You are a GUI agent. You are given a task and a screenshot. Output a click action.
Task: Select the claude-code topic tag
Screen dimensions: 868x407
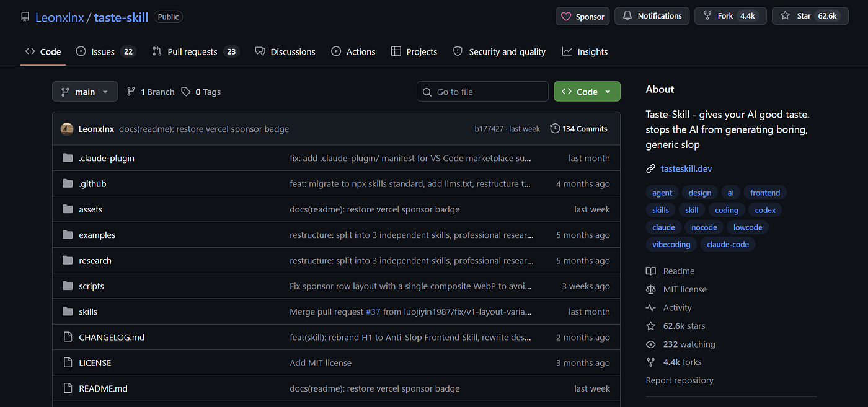click(728, 244)
